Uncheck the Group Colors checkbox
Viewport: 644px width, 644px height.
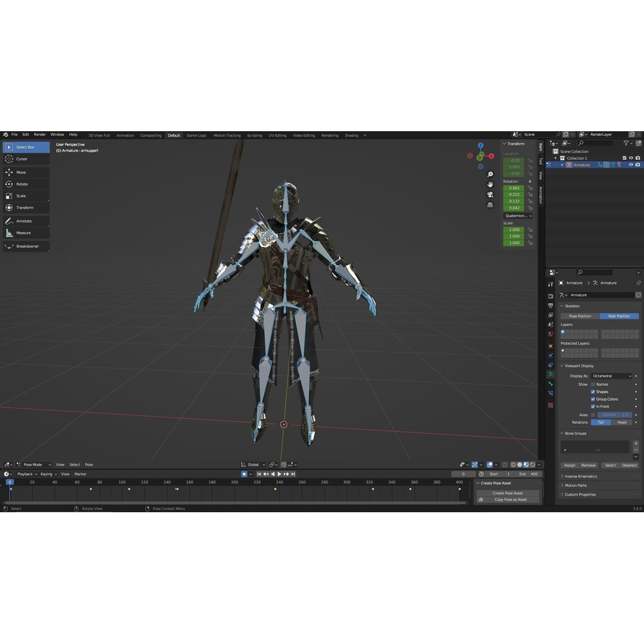tap(593, 399)
